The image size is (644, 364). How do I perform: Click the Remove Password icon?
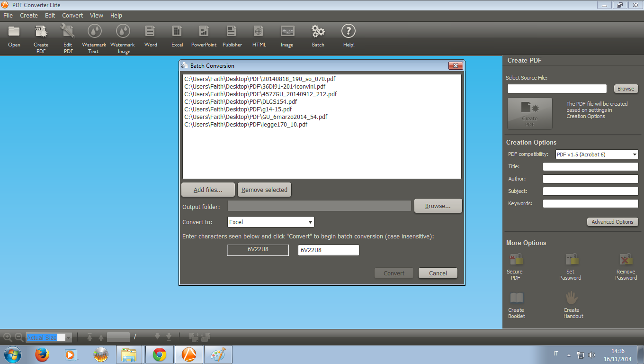pyautogui.click(x=626, y=259)
